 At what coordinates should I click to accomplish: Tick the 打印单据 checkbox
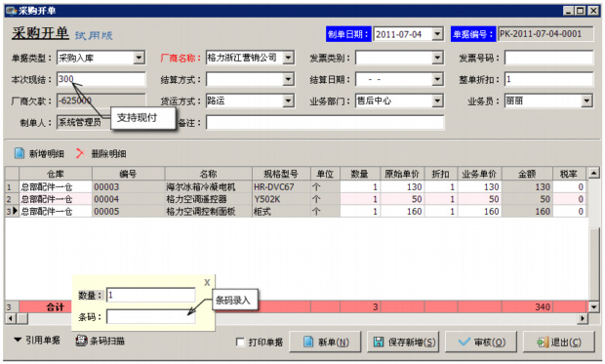pyautogui.click(x=240, y=342)
